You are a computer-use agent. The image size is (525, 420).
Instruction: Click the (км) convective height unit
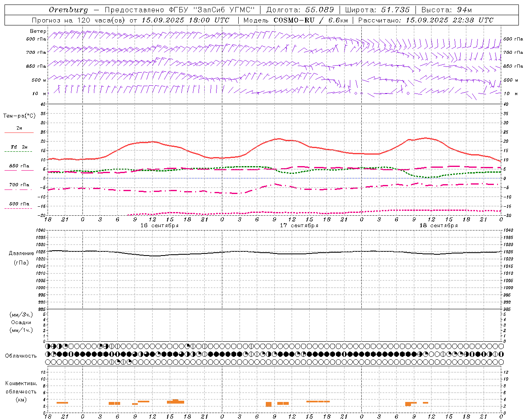[21, 399]
